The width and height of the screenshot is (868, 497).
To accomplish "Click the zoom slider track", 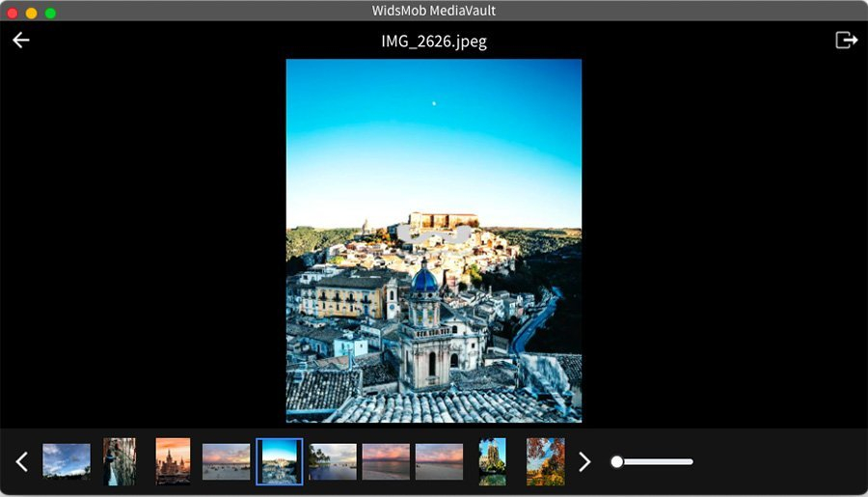I will coord(653,461).
